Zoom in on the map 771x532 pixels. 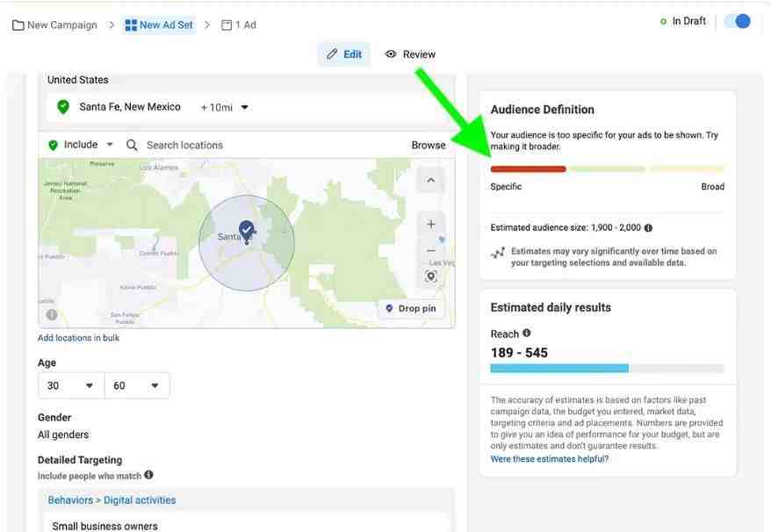(431, 224)
